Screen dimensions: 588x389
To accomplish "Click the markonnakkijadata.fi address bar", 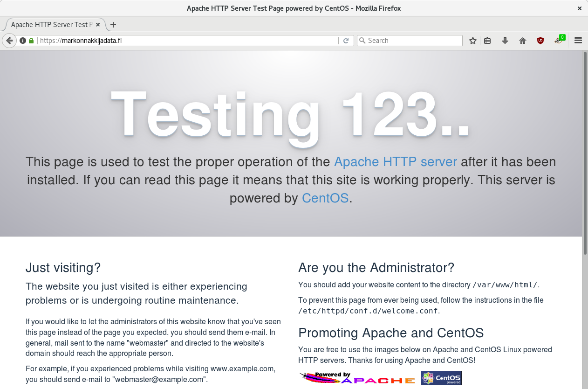I will pos(186,41).
